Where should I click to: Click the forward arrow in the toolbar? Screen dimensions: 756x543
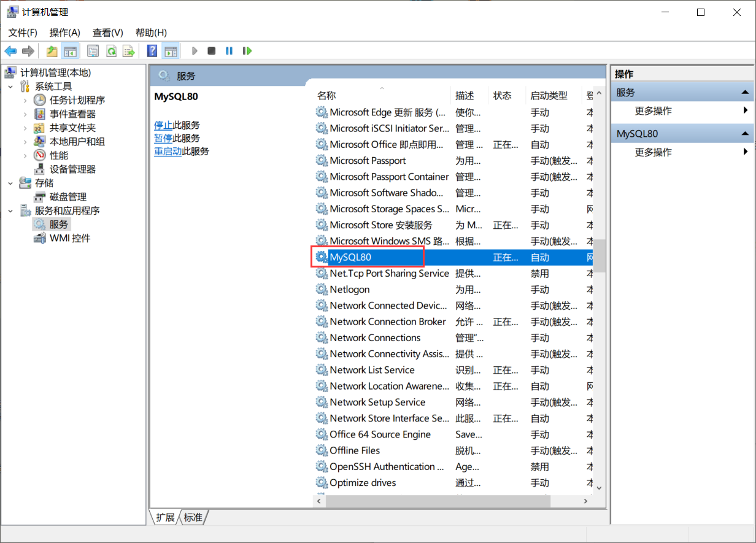coord(28,51)
